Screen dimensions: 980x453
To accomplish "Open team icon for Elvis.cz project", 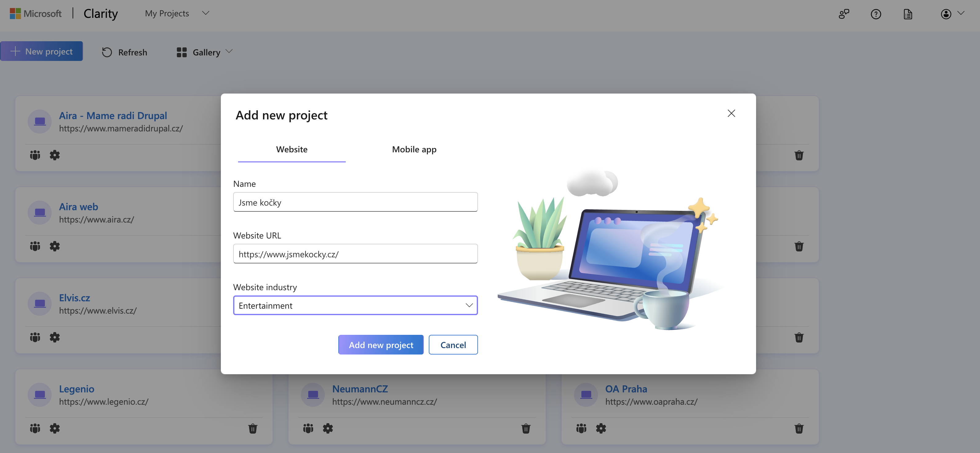I will click(x=35, y=337).
